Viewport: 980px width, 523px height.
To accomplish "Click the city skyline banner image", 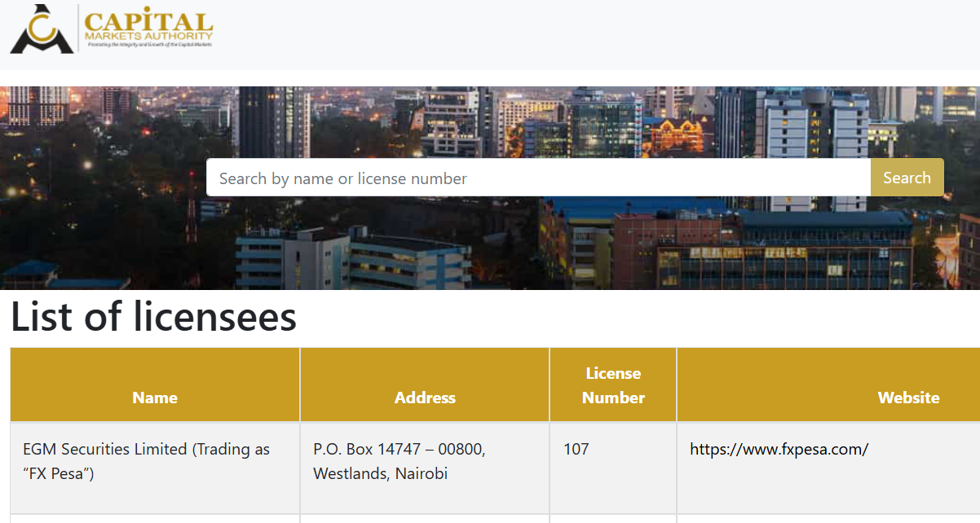I will 489,244.
